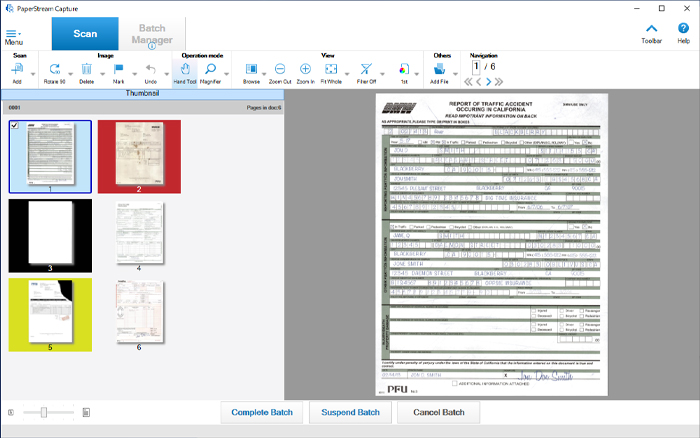
Task: Select thumbnail page 3 with black background
Action: pos(50,236)
